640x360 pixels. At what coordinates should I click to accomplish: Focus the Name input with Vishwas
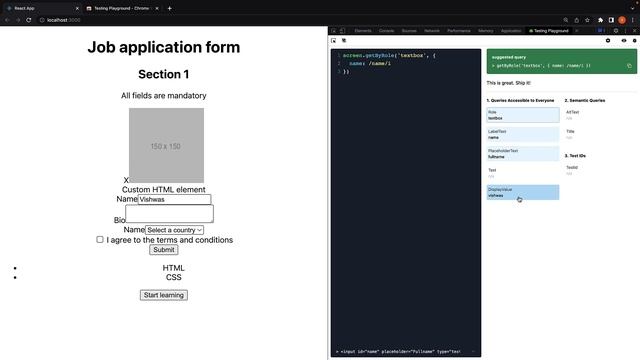174,199
